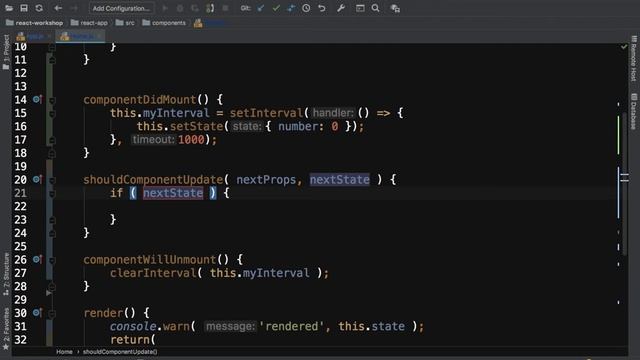The image size is (640, 360).
Task: Open the Remote Host side tab
Action: [633, 58]
